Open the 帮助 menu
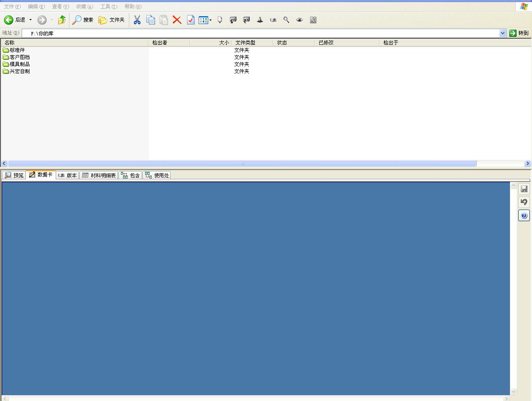 click(x=133, y=6)
